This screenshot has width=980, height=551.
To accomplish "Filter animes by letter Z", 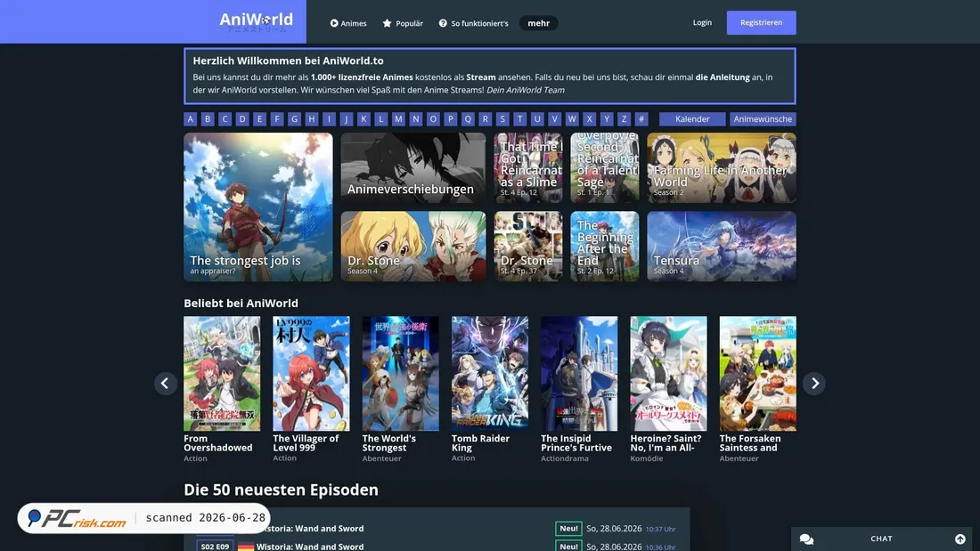I will coord(623,118).
